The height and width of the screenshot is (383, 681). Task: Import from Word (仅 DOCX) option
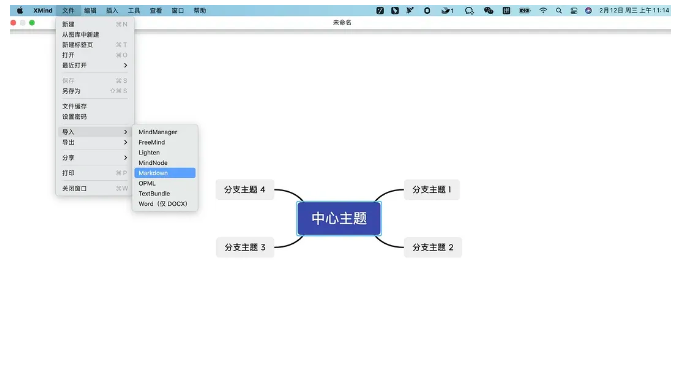(165, 204)
